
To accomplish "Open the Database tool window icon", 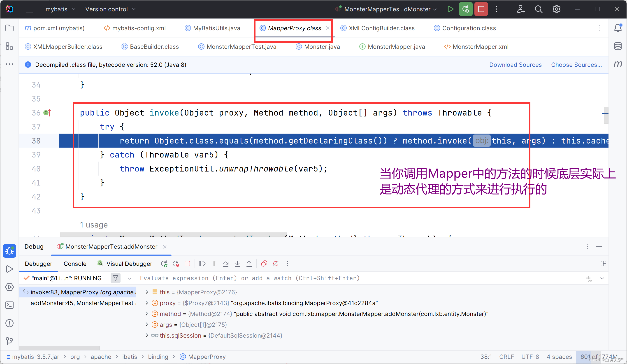I will [x=618, y=46].
